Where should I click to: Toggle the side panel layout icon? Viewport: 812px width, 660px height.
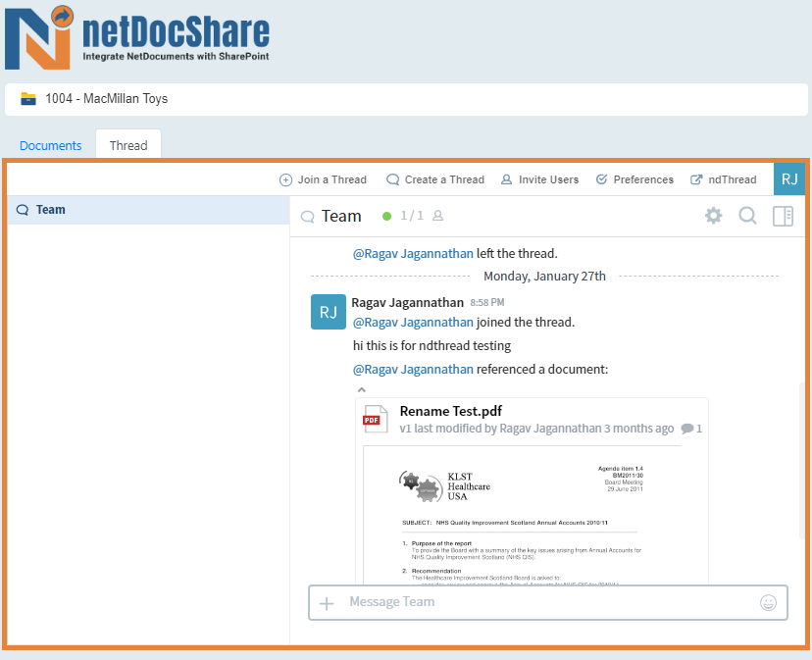783,216
